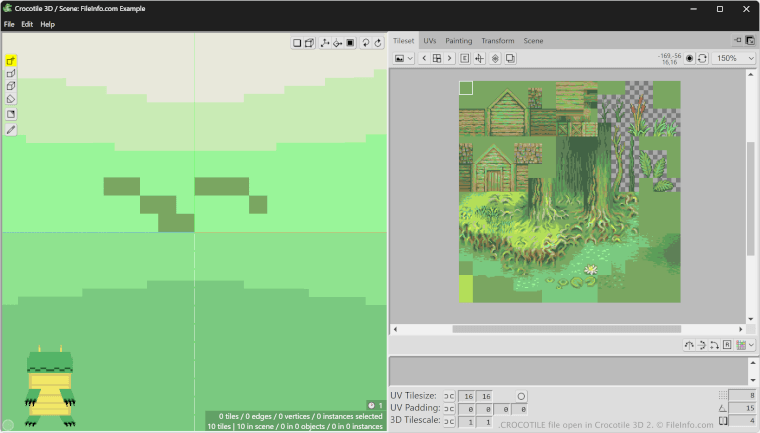This screenshot has height=433, width=760.
Task: Click the undo arrow in viewport toolbar
Action: (x=366, y=43)
